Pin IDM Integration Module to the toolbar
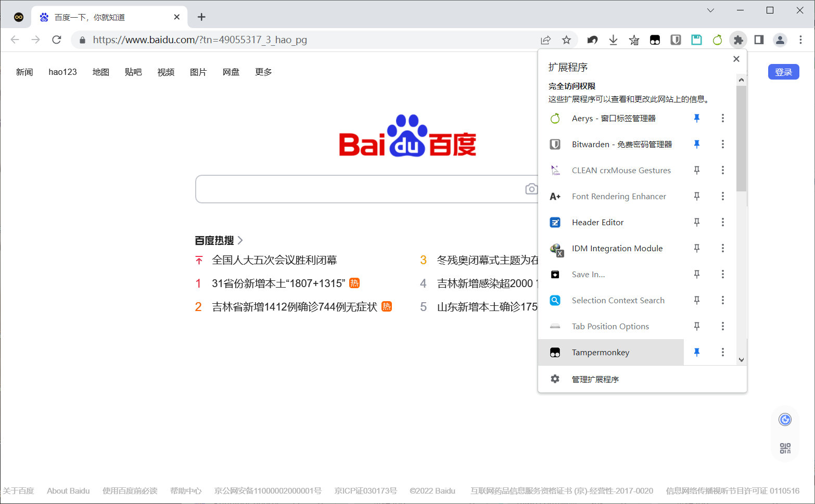 click(697, 249)
